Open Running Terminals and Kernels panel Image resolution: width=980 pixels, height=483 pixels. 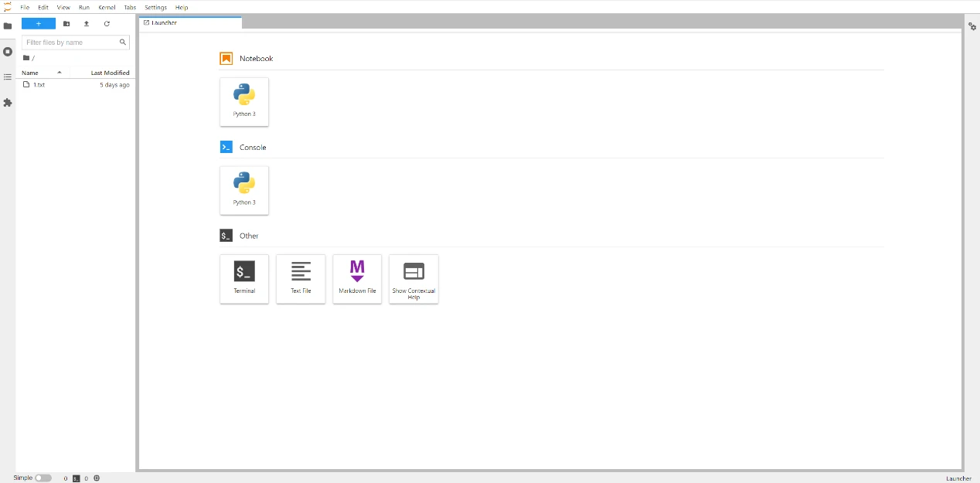(x=8, y=52)
